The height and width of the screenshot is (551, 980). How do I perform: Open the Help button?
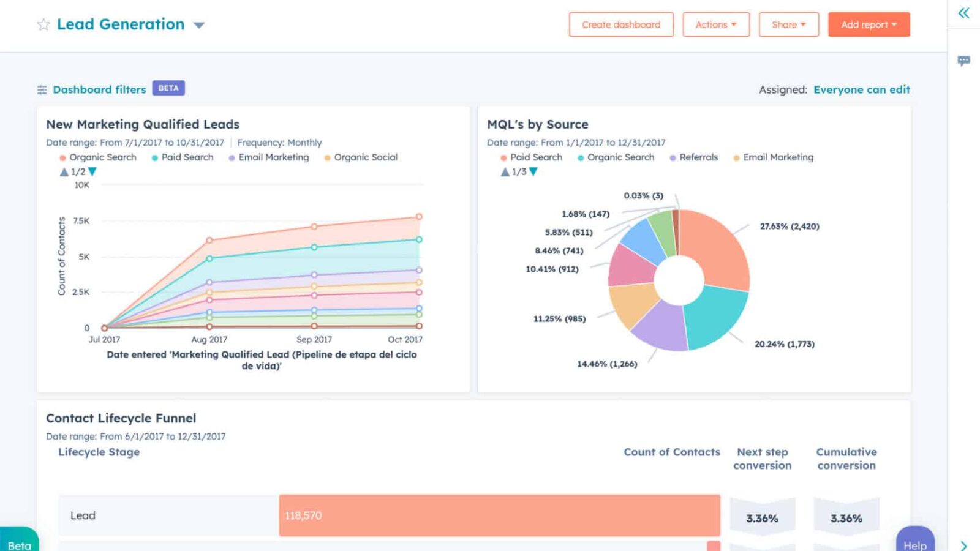(x=915, y=540)
